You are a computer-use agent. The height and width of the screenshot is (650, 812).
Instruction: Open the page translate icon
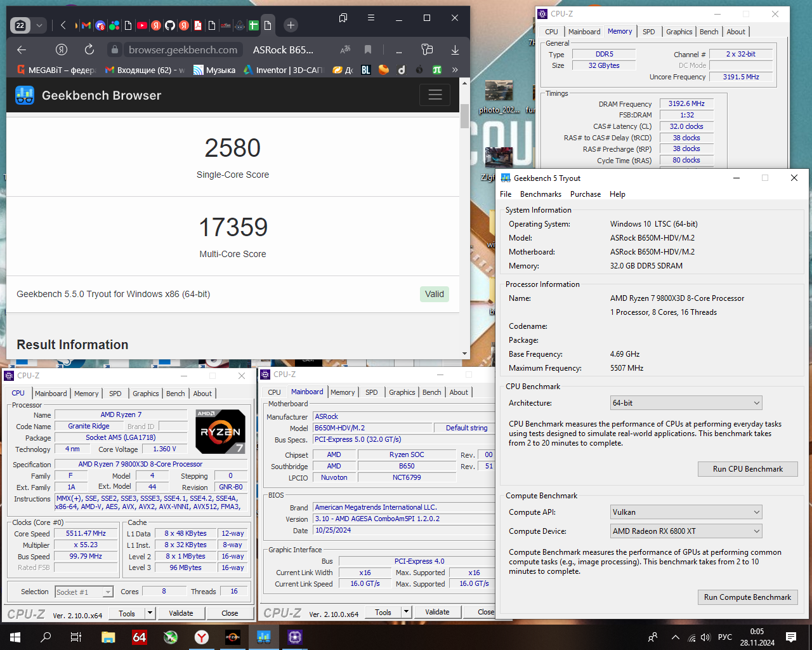[x=345, y=50]
